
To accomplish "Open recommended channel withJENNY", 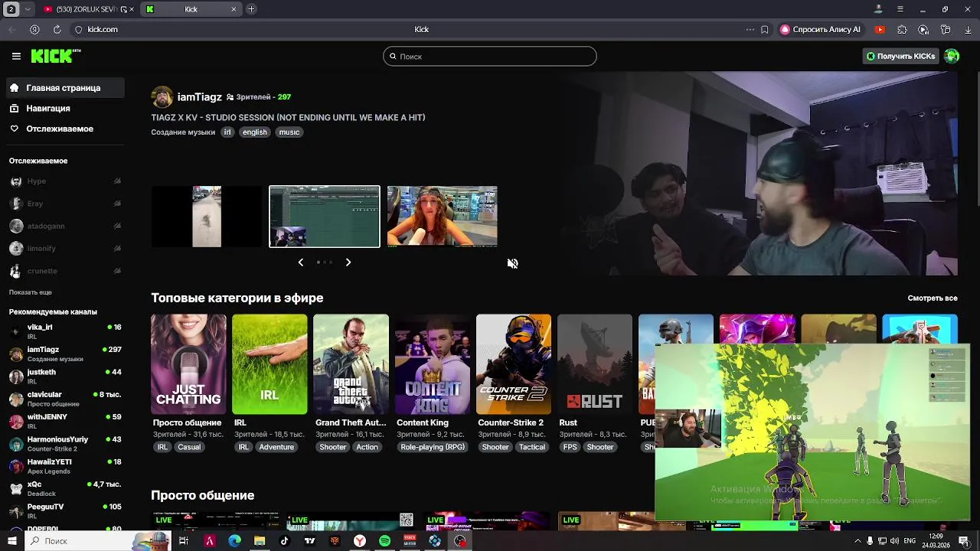I will (x=65, y=421).
